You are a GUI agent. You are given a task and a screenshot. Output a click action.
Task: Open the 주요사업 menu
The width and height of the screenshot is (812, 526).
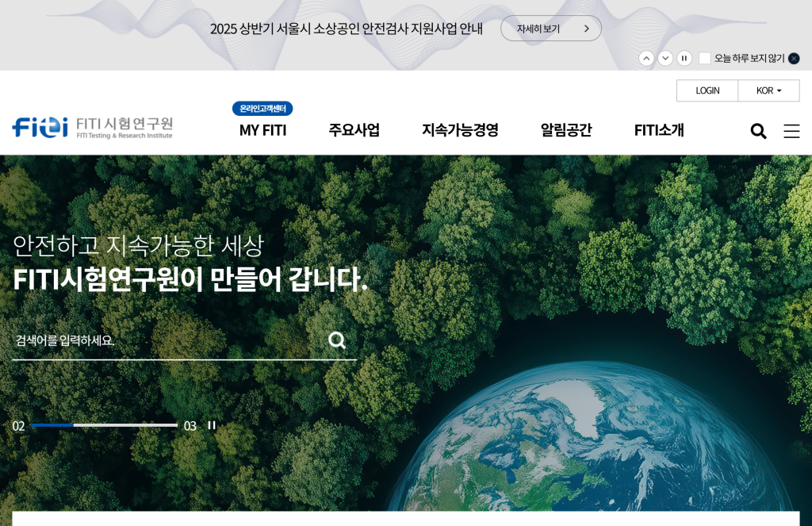click(x=354, y=130)
